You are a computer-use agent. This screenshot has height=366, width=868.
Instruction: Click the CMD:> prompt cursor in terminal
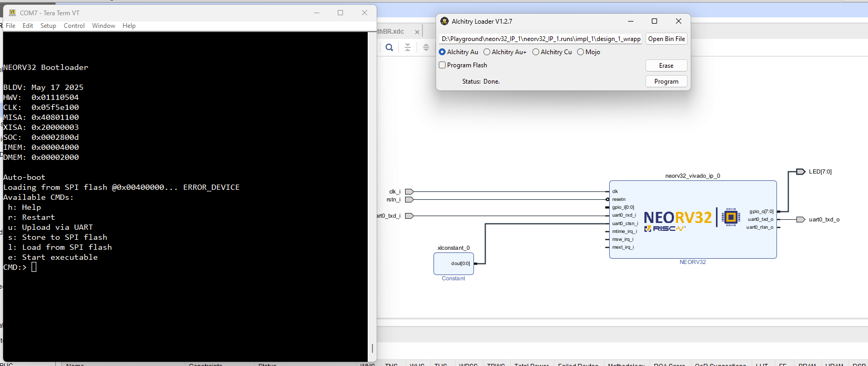(x=34, y=267)
